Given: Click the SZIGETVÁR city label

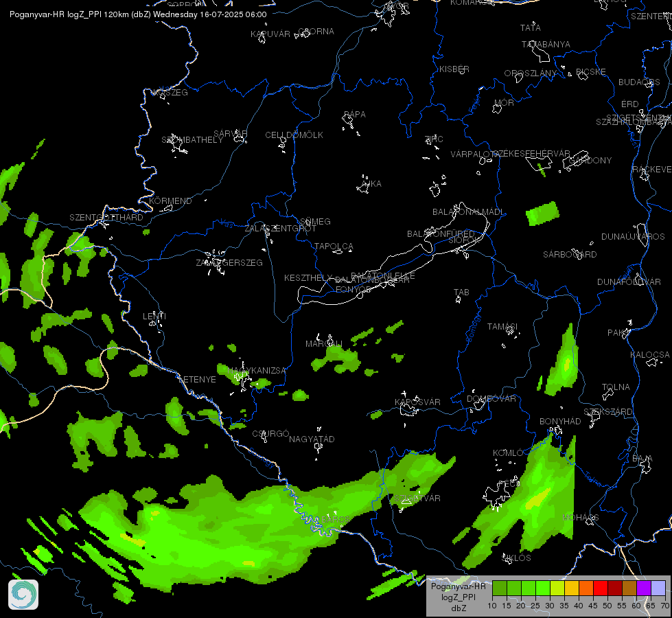Looking at the screenshot, I should [x=417, y=498].
